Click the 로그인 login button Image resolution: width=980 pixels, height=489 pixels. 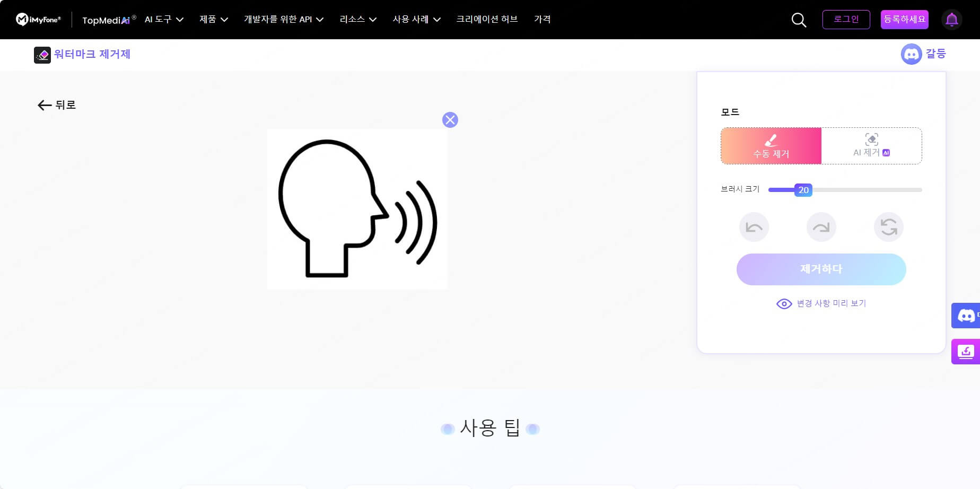coord(846,20)
